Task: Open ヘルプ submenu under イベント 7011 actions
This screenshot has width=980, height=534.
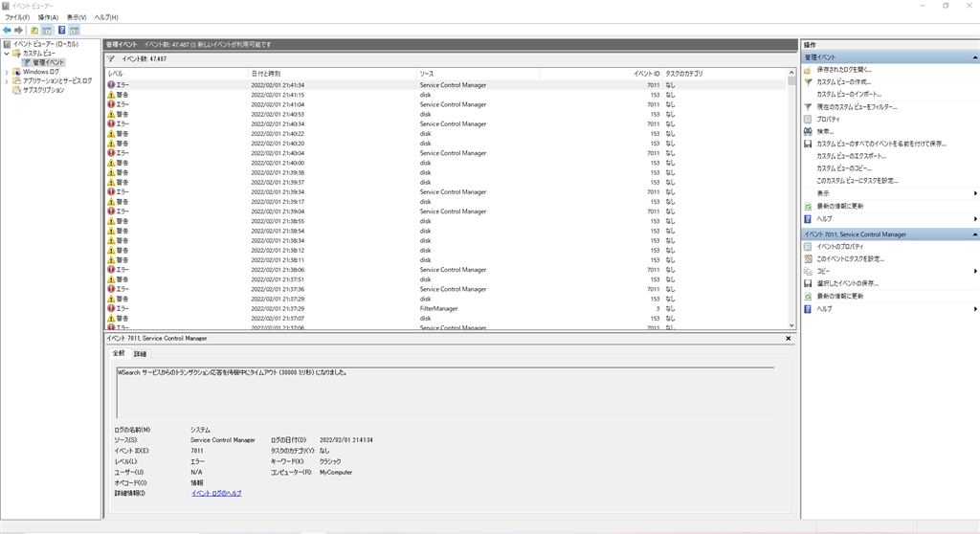Action: 890,309
